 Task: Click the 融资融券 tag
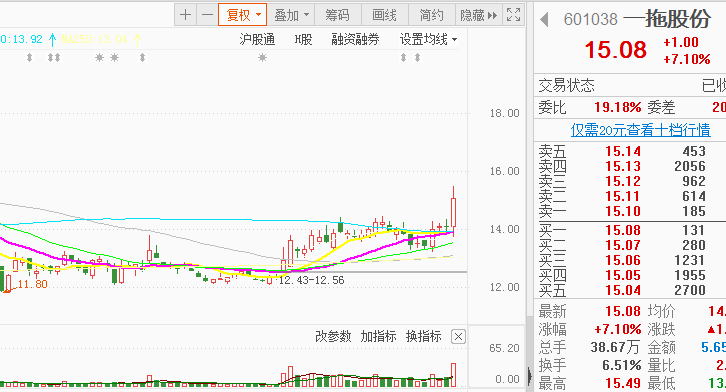(356, 39)
